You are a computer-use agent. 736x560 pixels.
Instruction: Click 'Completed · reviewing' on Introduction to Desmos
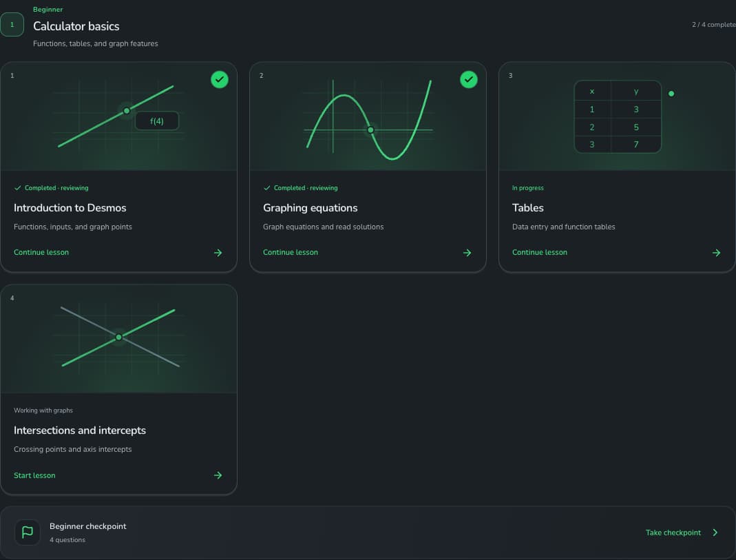pyautogui.click(x=56, y=188)
